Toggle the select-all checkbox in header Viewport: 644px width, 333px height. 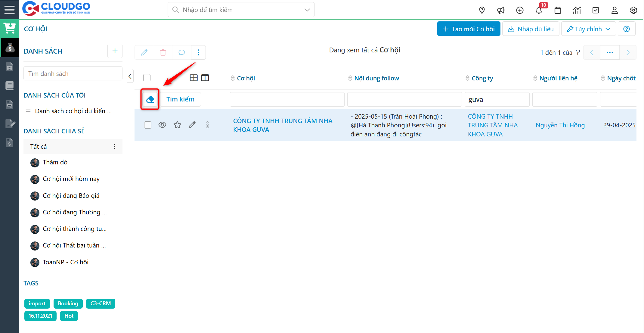[x=147, y=77]
